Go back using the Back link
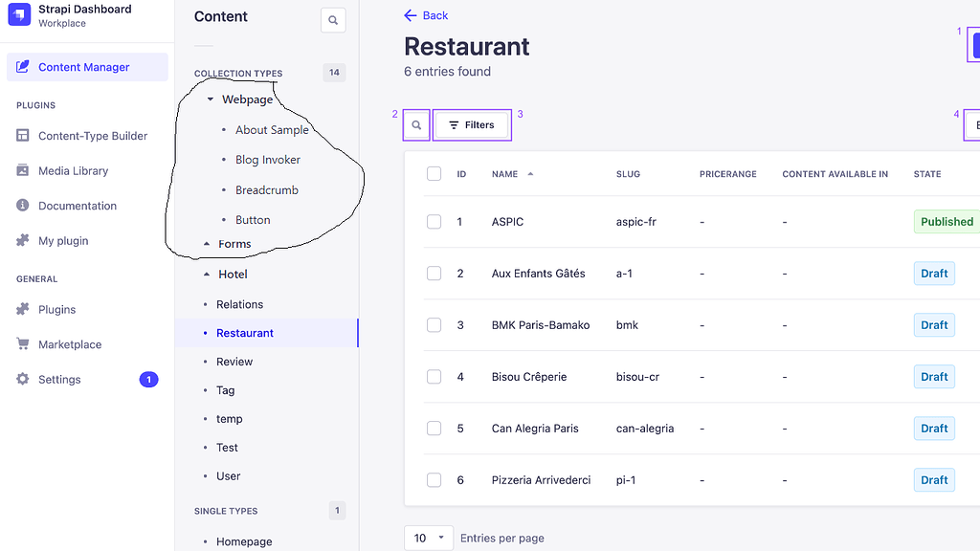This screenshot has width=980, height=551. coord(426,15)
